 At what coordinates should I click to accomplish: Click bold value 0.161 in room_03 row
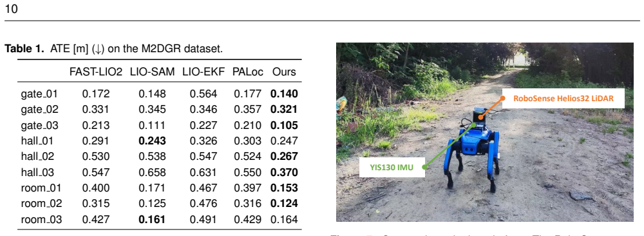153,219
